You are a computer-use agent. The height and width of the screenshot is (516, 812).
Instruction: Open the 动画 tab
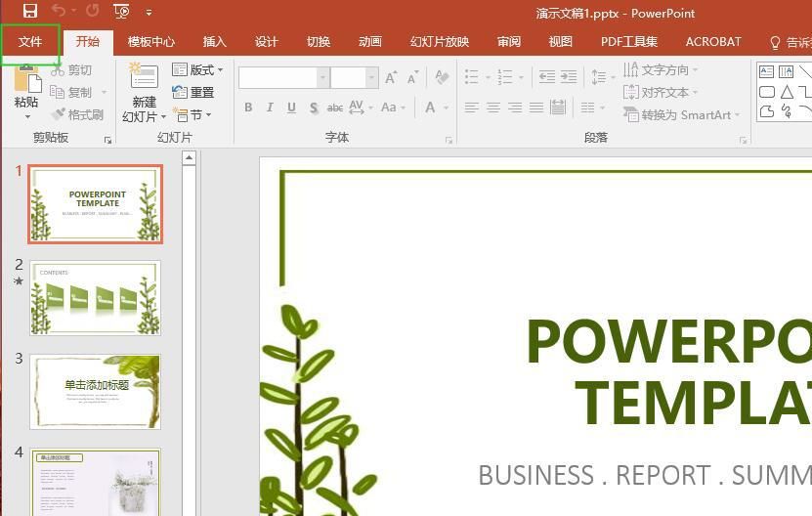pyautogui.click(x=369, y=41)
